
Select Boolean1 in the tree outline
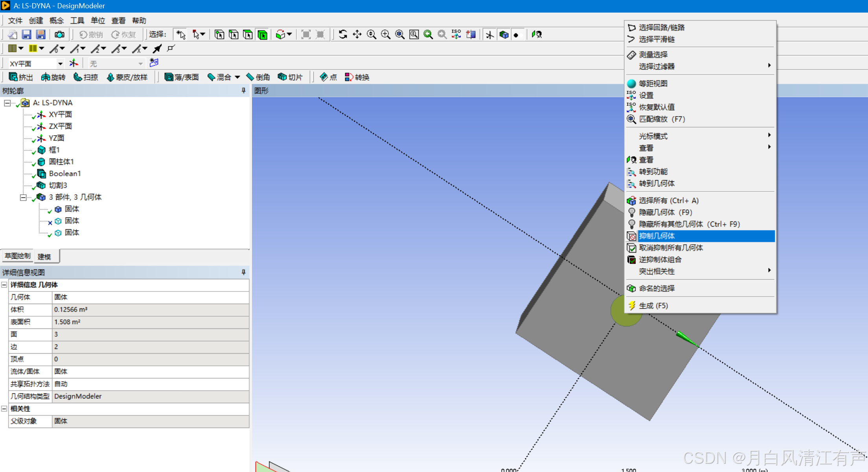(64, 173)
